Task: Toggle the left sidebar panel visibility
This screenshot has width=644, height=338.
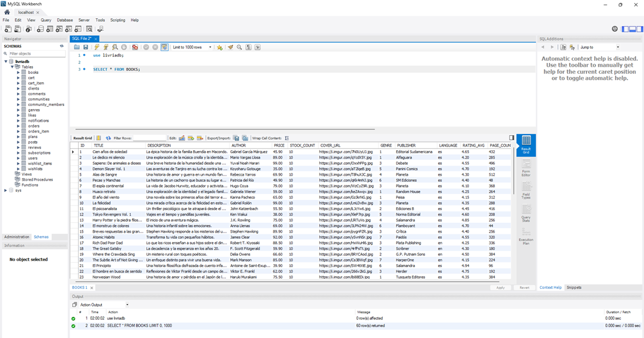Action: pyautogui.click(x=625, y=29)
